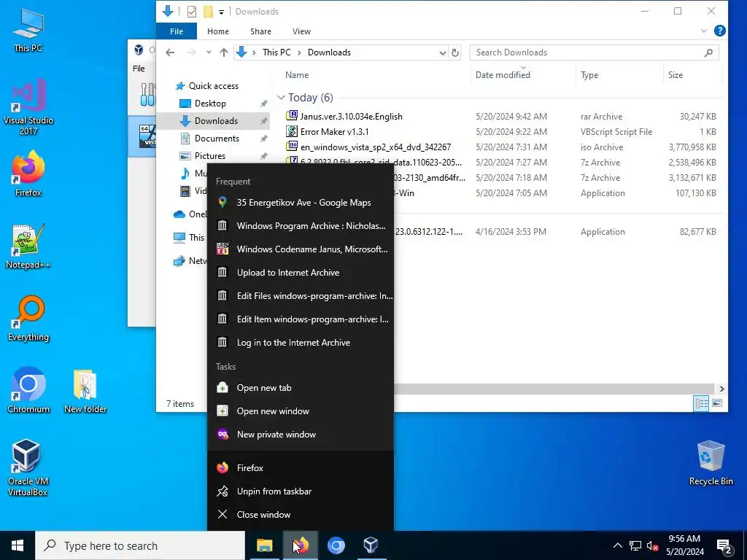
Task: Select en_windows_vista_sp2_x64_dvd_342267 file
Action: pos(376,147)
